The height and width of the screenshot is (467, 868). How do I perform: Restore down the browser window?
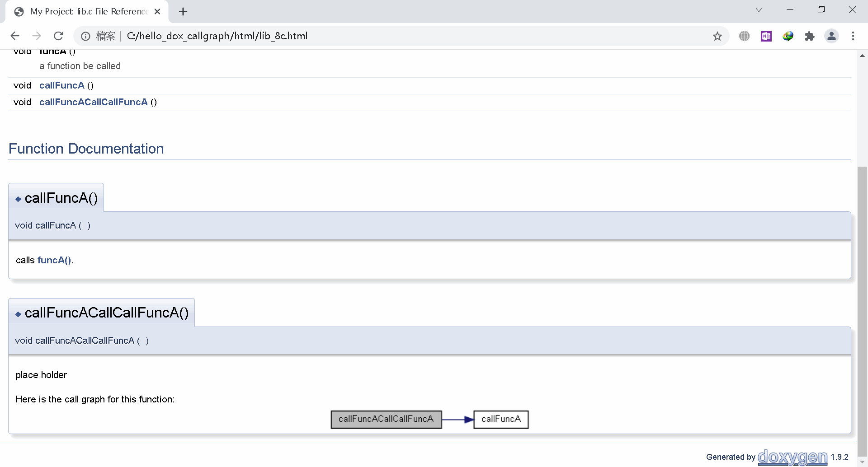pos(821,10)
